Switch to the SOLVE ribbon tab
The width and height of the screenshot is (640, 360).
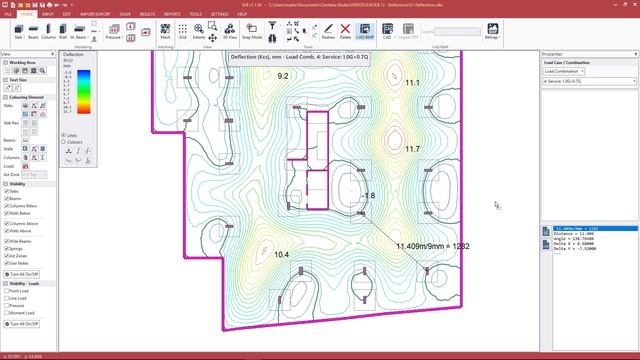125,14
